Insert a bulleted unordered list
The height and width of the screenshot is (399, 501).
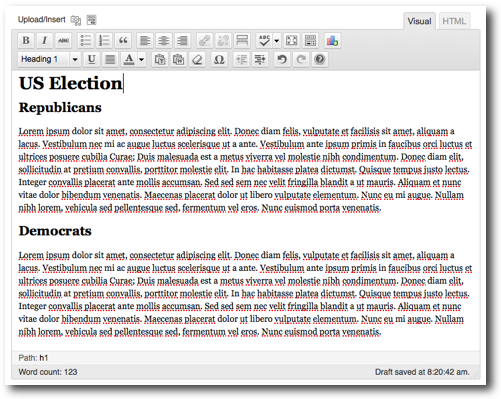point(86,41)
